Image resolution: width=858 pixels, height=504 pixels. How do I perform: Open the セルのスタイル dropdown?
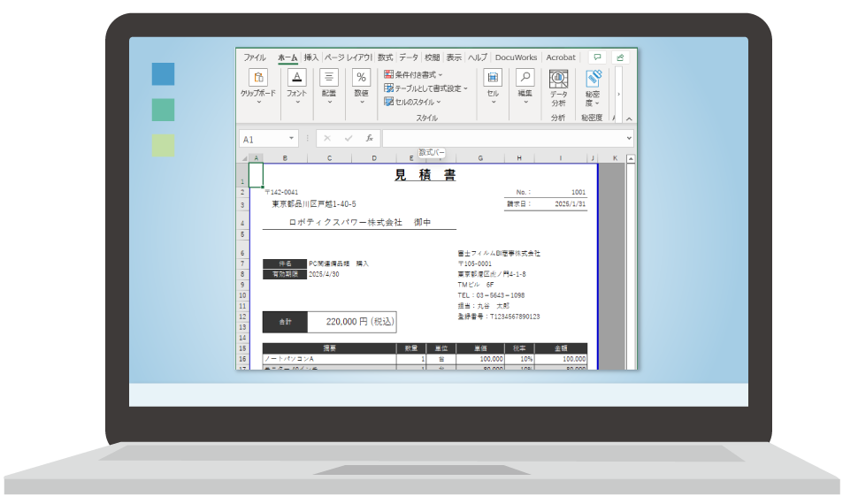click(412, 102)
